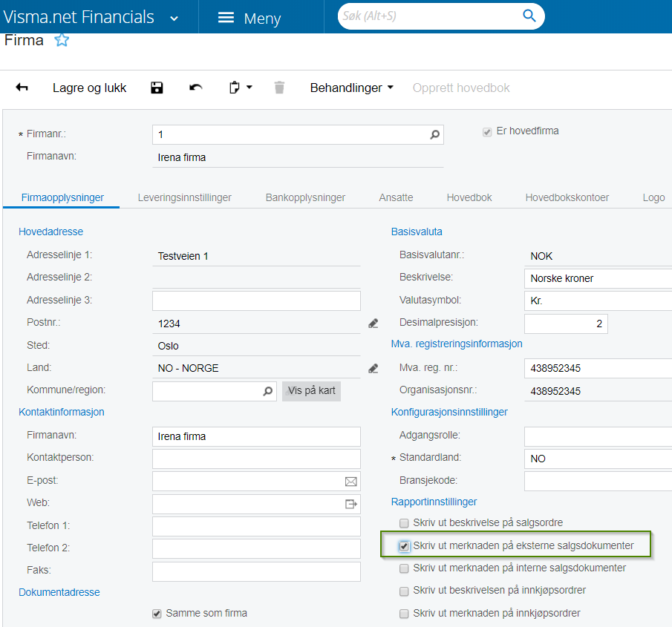
Task: Uncheck Samme som firma checkbox
Action: tap(157, 614)
